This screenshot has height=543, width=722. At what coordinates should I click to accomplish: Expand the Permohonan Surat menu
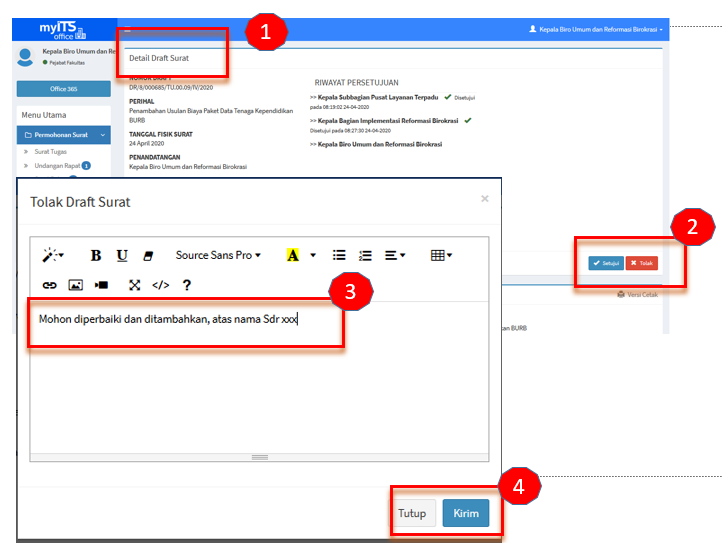64,134
